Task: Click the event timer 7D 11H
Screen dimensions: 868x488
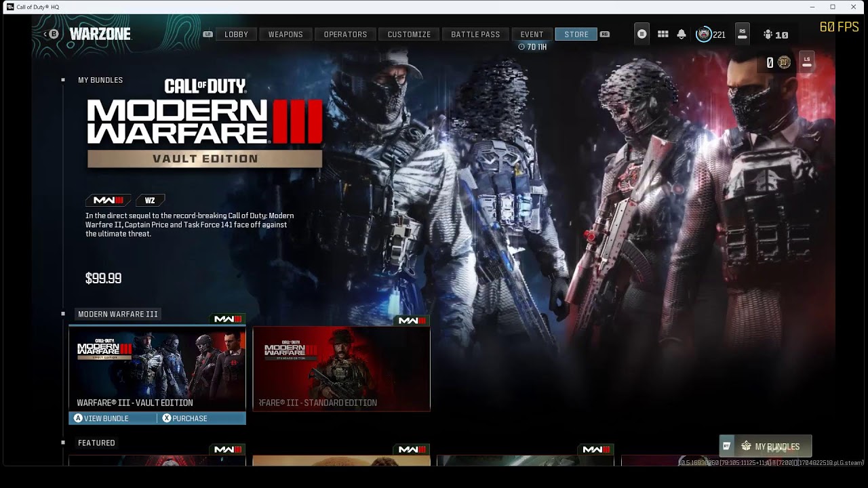Action: tap(532, 47)
